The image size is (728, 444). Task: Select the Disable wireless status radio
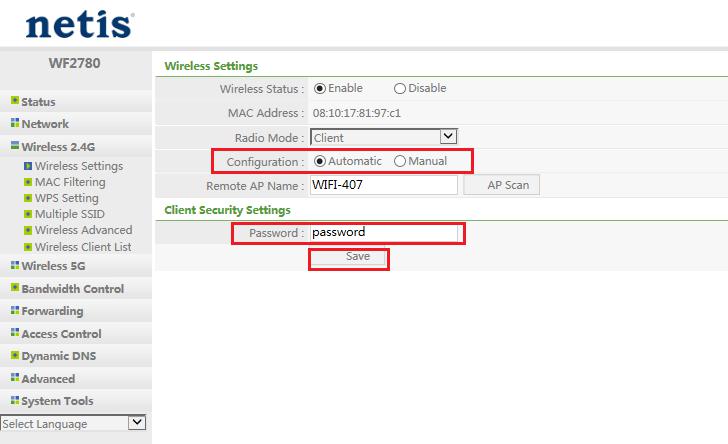coord(400,88)
